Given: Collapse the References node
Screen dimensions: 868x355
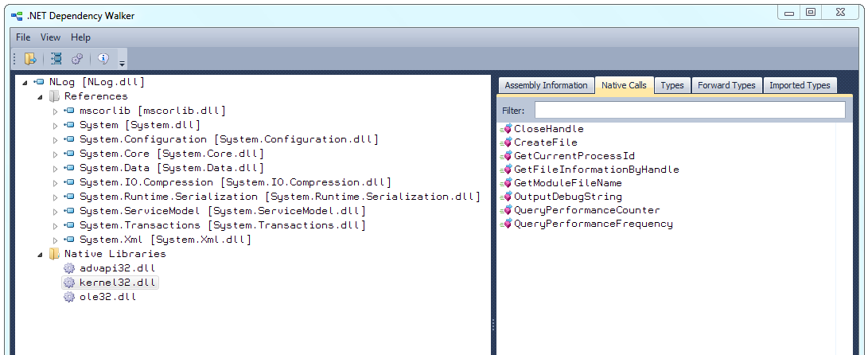Looking at the screenshot, I should (40, 97).
